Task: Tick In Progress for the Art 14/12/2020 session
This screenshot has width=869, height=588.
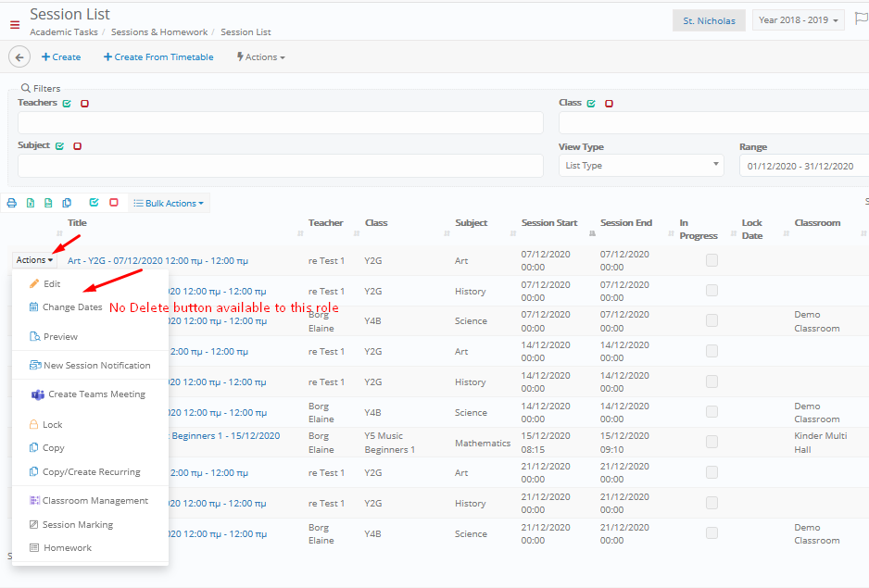Action: (x=712, y=351)
